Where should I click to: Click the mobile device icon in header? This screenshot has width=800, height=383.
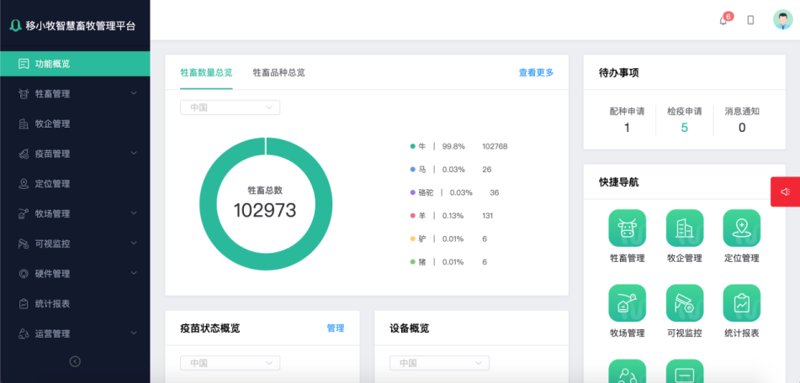point(751,20)
